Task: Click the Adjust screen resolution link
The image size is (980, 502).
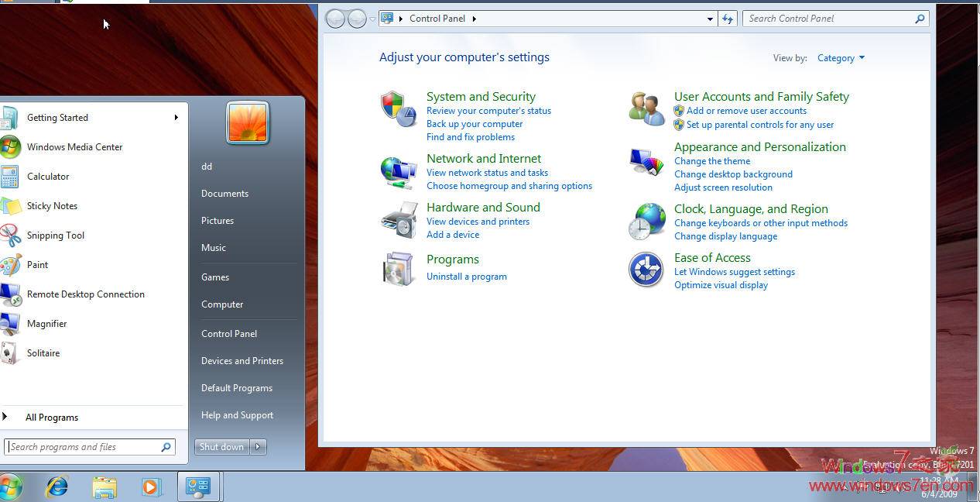Action: point(723,187)
